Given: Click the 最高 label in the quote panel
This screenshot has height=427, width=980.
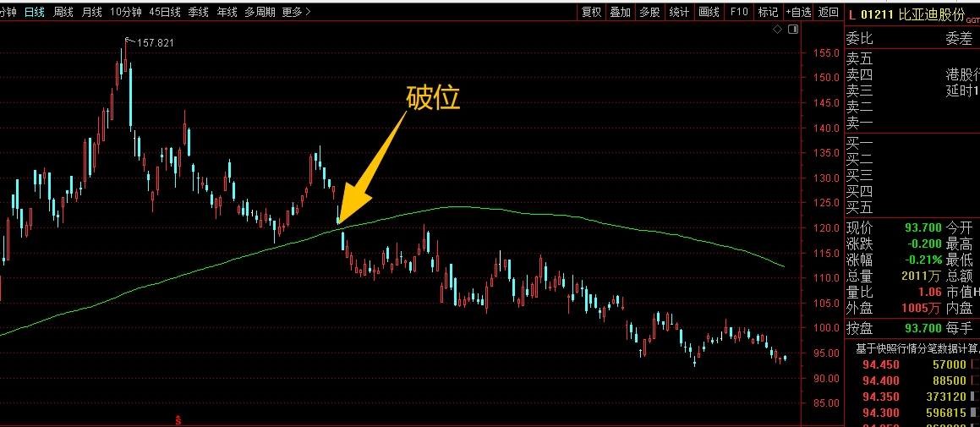Looking at the screenshot, I should [x=960, y=244].
